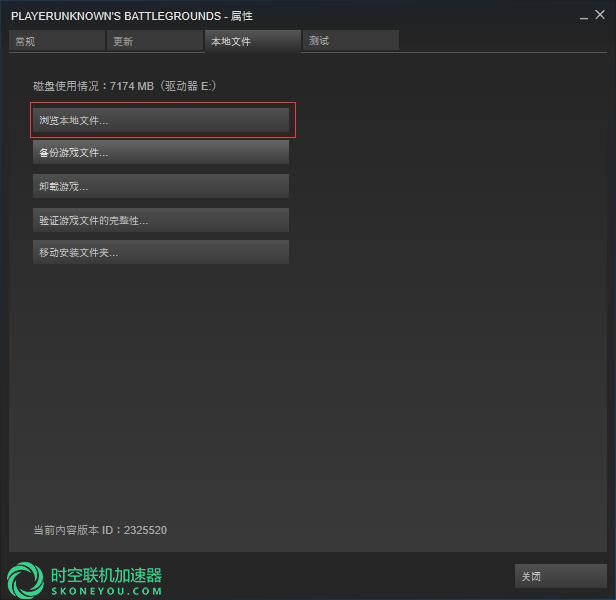Select the 当前内容版本 ID：2325520 text
The height and width of the screenshot is (600, 616).
(100, 530)
